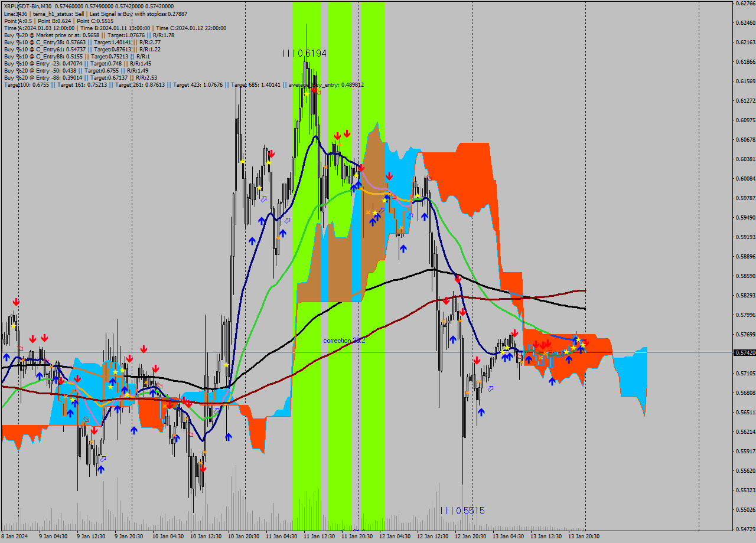Click the 0.5919 price axis label

coord(745,237)
